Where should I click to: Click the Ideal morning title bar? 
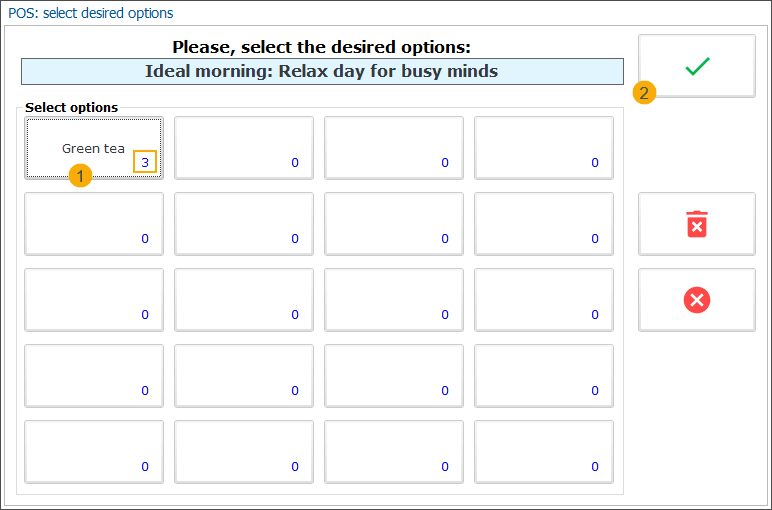pyautogui.click(x=322, y=71)
